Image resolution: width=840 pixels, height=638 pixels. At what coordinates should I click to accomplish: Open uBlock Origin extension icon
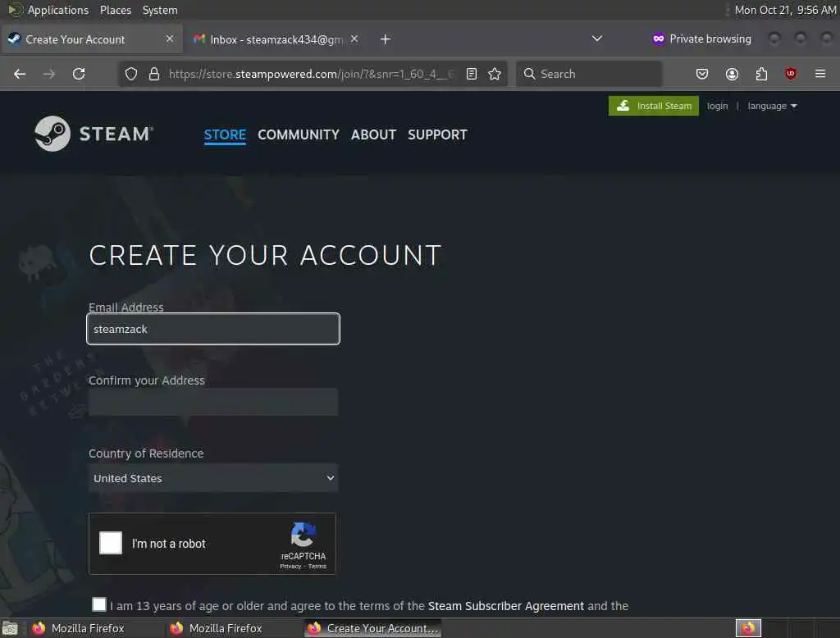pos(791,74)
